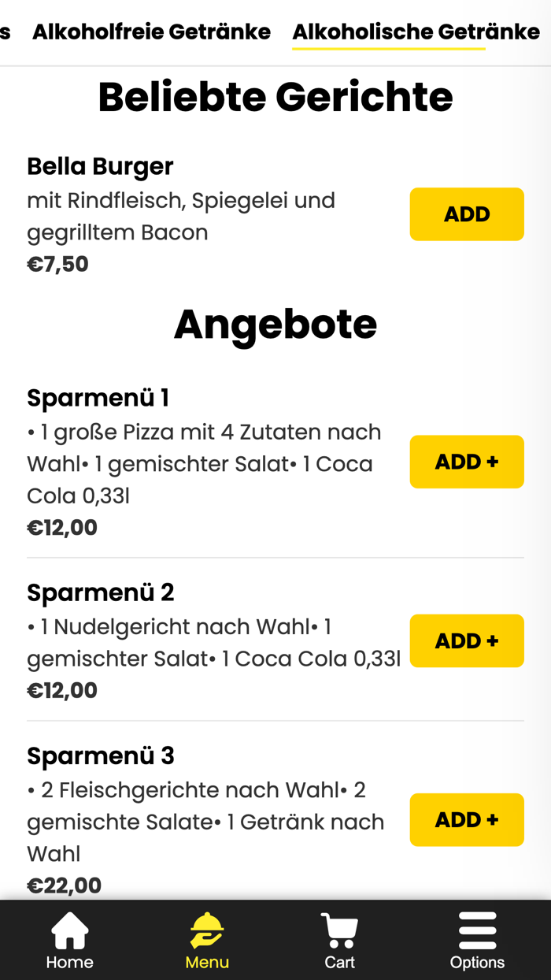This screenshot has height=980, width=551.
Task: Tap the yellow serving-dish Menu icon
Action: coord(206,930)
